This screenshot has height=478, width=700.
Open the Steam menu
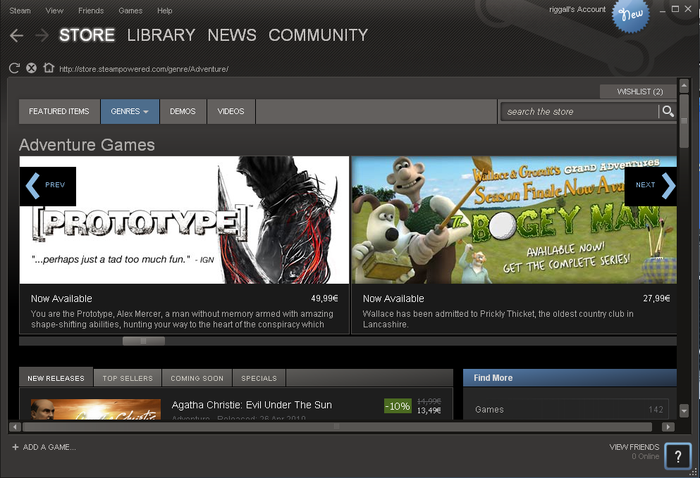tap(20, 11)
